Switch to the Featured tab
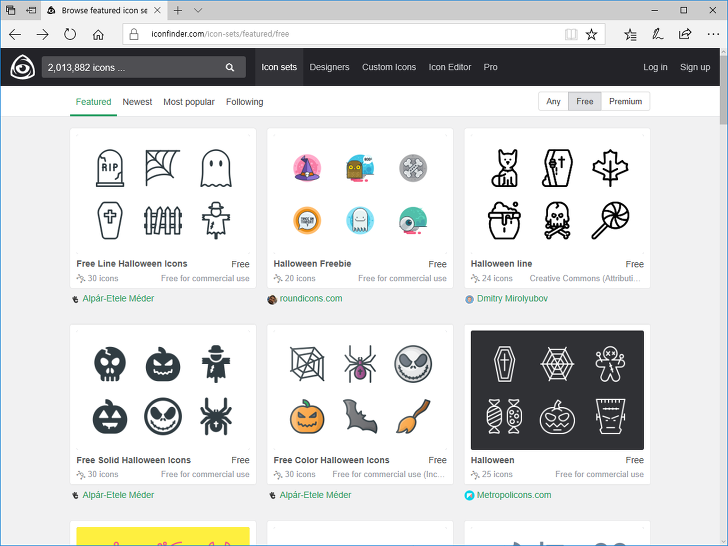Screen dimensions: 728x546 [93, 102]
